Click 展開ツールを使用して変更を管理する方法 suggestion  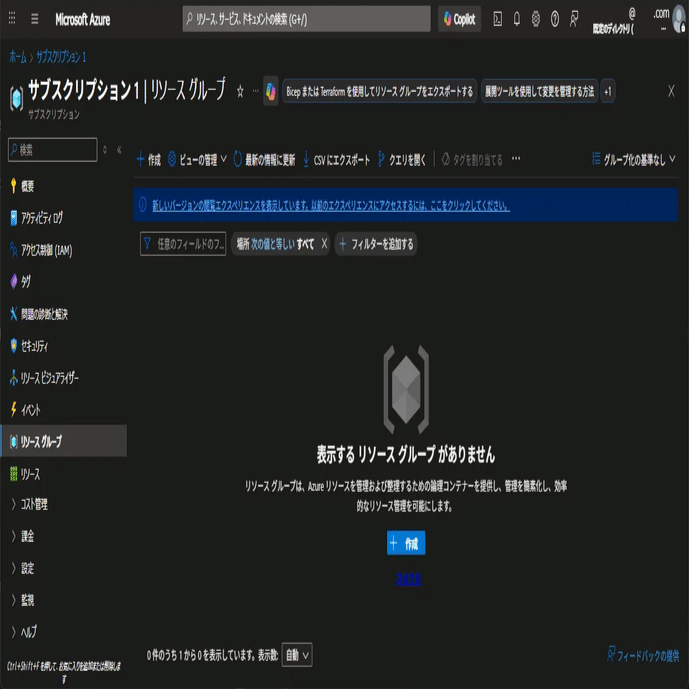coord(539,91)
